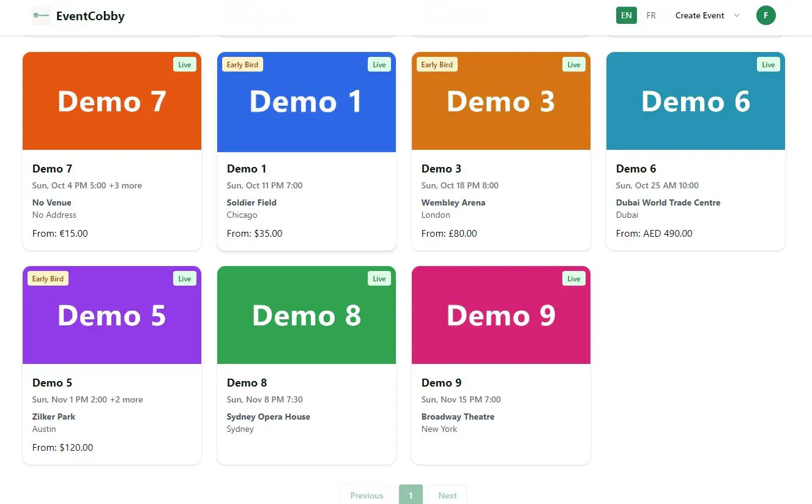Open the Demo 8 green banner
Screen dimensions: 812x504
click(x=307, y=315)
